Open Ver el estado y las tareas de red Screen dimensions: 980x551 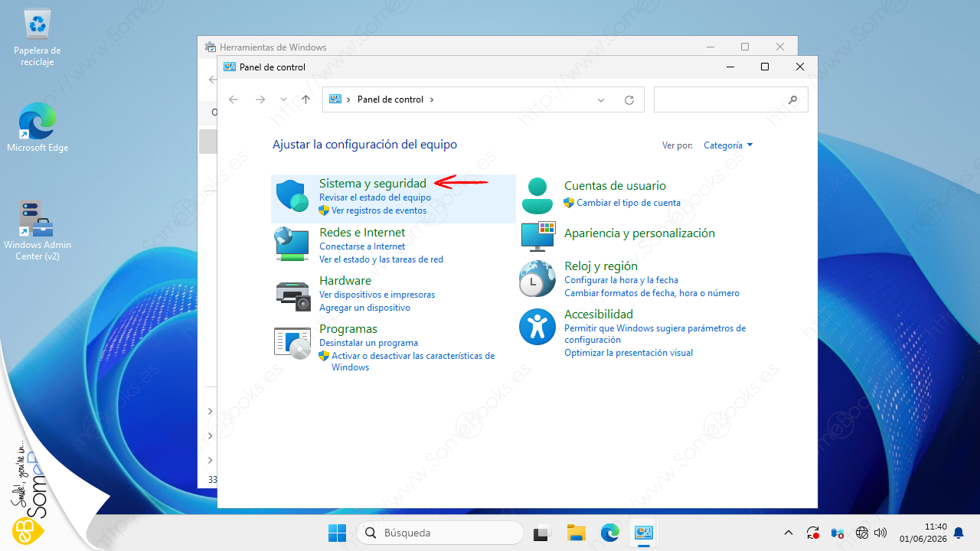[381, 259]
